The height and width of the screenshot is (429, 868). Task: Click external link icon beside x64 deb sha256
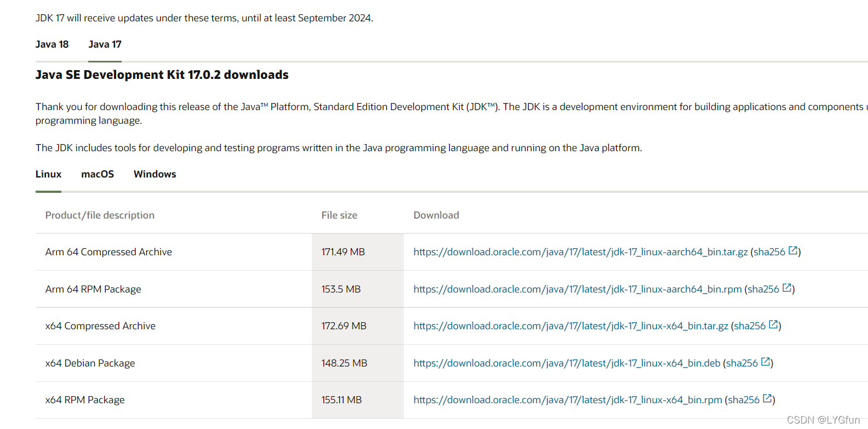(766, 362)
